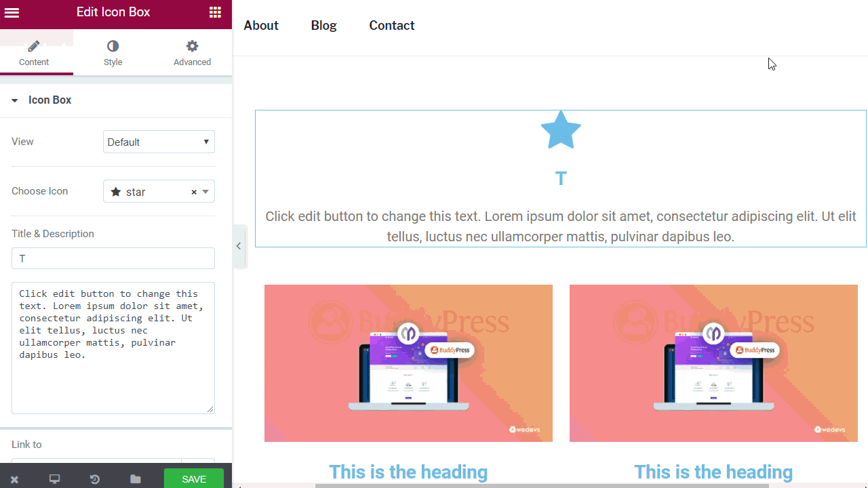The width and height of the screenshot is (868, 488).
Task: Open the templates folder icon
Action: [136, 479]
